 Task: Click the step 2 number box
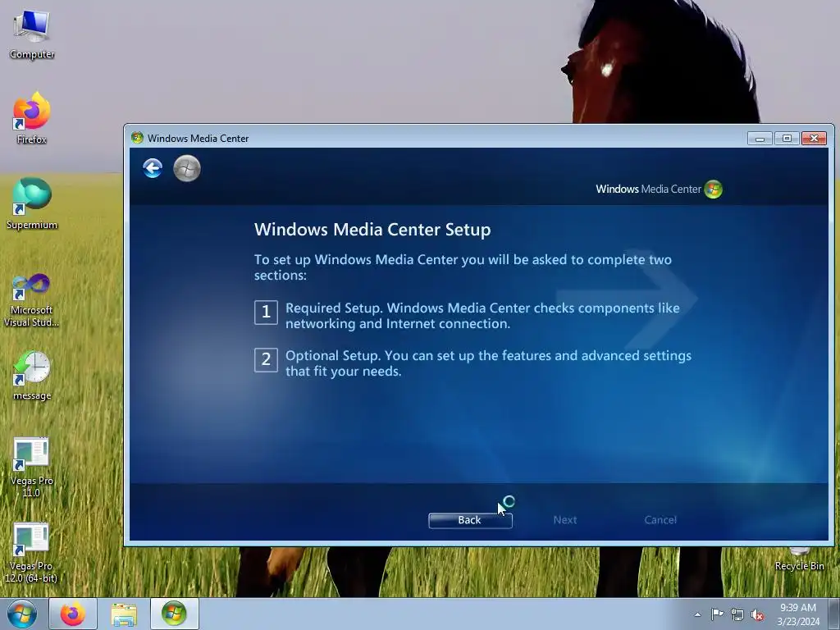click(266, 359)
